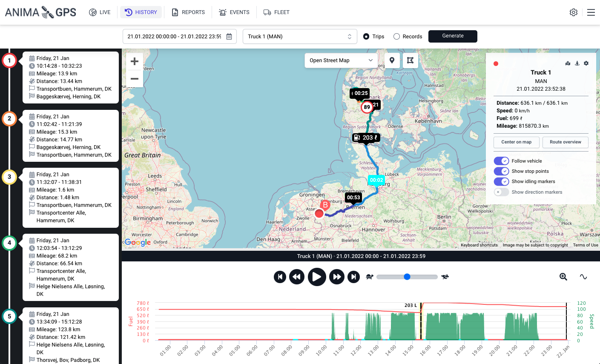Click the settings gear in top bar
This screenshot has height=364, width=600.
tap(573, 12)
